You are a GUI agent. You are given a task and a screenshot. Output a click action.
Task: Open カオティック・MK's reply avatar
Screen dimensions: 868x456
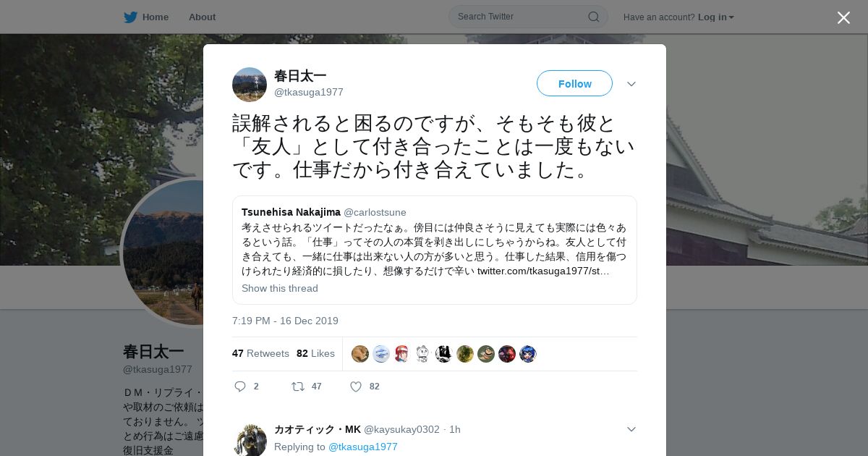pyautogui.click(x=250, y=440)
